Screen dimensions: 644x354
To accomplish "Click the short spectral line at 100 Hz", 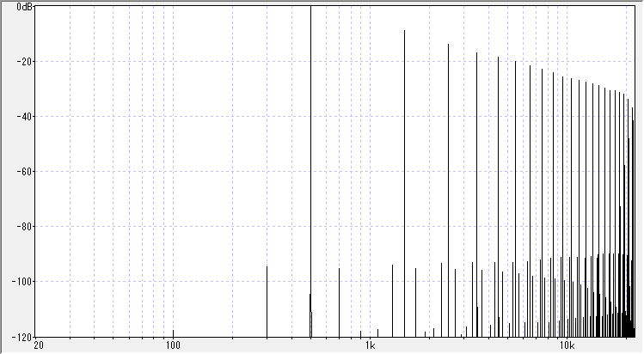I will click(x=173, y=333).
